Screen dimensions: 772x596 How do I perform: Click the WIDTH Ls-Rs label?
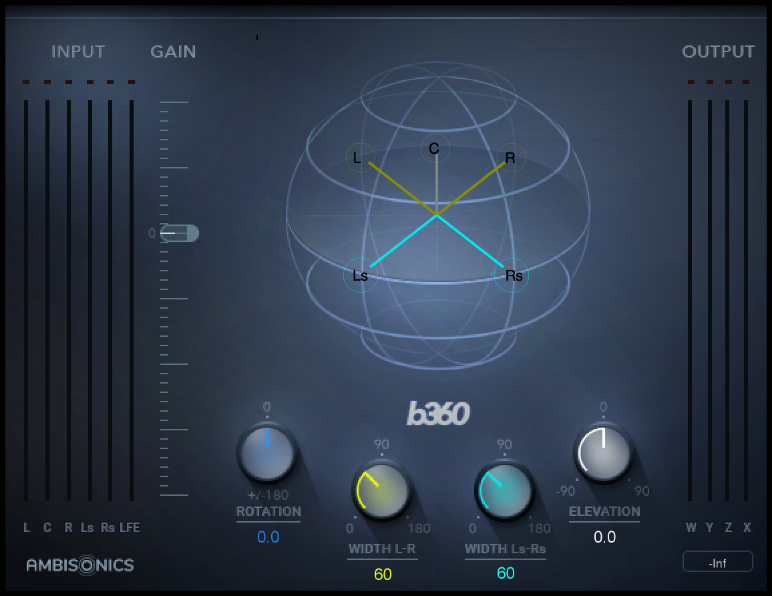coord(505,549)
